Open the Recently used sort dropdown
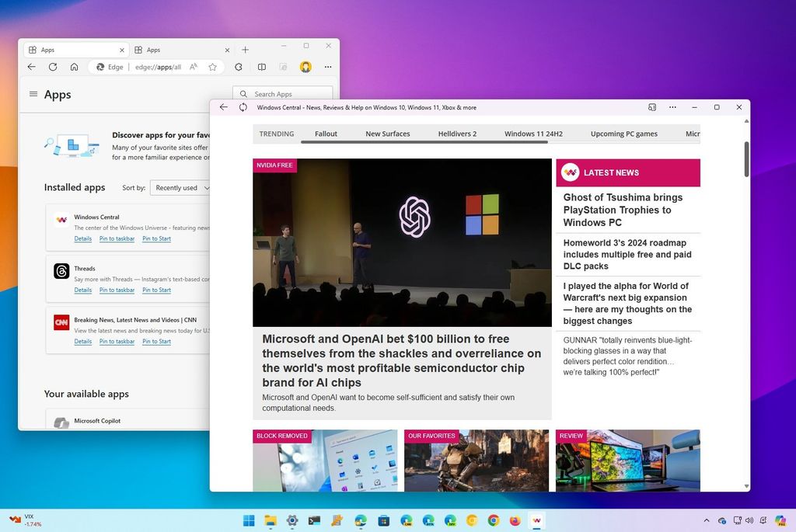 click(x=181, y=187)
